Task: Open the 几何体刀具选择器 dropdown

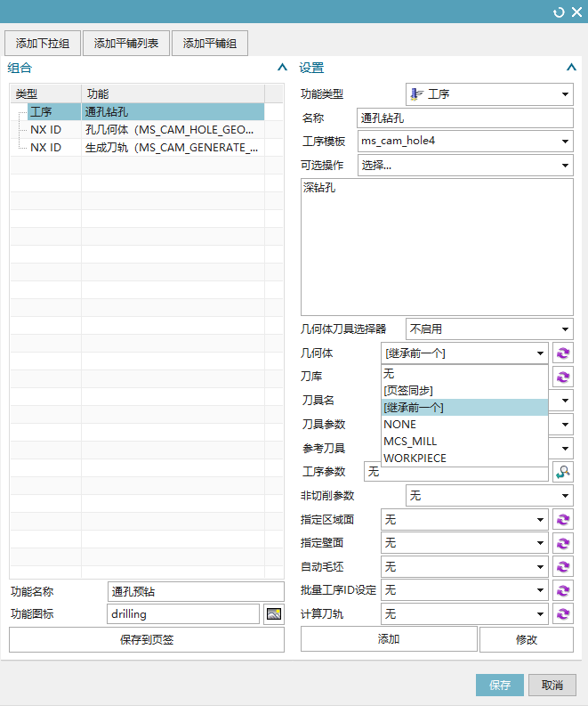Action: [489, 329]
